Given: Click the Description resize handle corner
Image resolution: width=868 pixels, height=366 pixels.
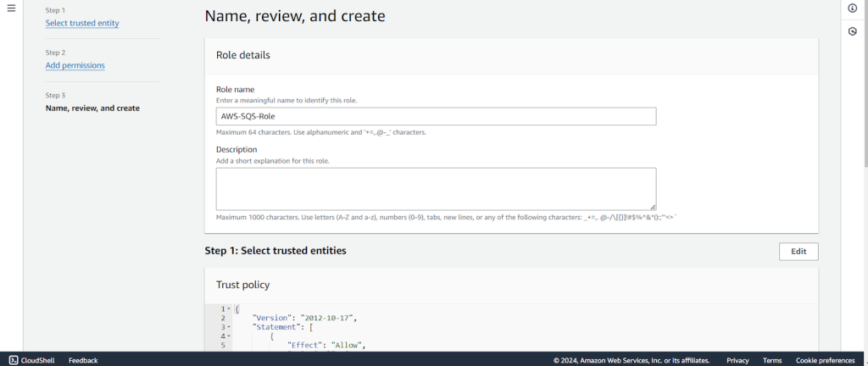Looking at the screenshot, I should (654, 207).
